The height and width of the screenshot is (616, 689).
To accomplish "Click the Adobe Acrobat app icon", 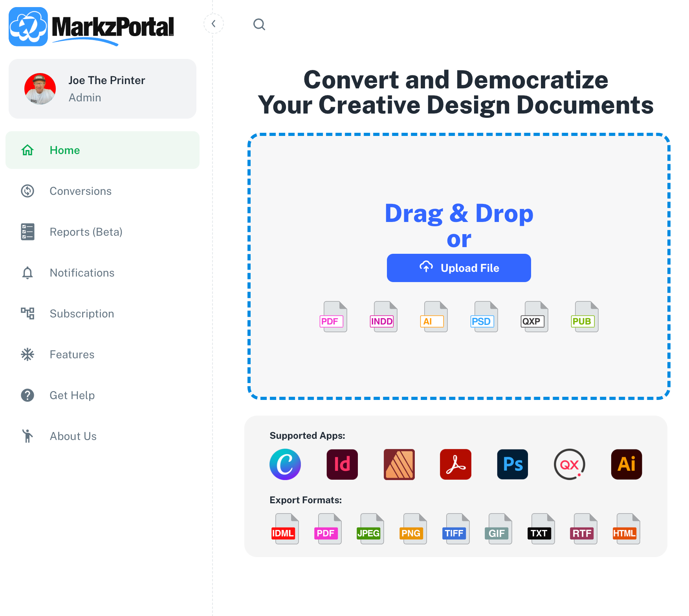I will pyautogui.click(x=456, y=464).
